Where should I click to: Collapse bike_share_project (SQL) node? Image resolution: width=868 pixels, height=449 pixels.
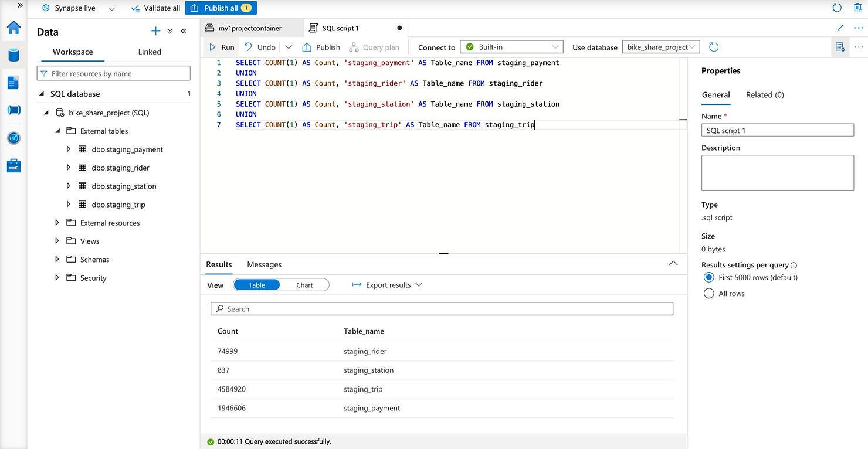coord(47,113)
